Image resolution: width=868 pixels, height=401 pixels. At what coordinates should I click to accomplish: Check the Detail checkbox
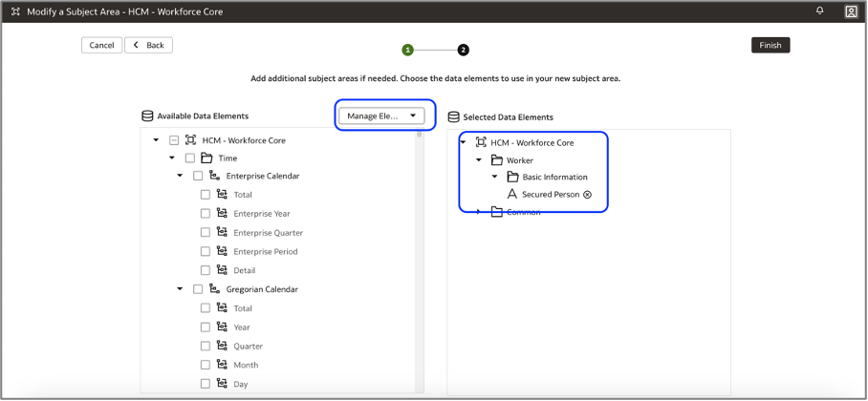click(x=206, y=270)
